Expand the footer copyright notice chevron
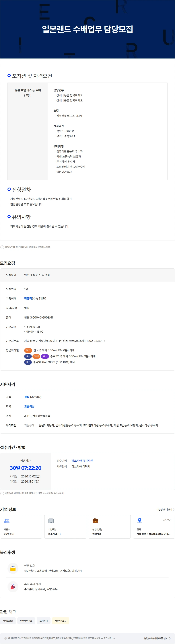The height and width of the screenshot is (644, 175). (114, 638)
